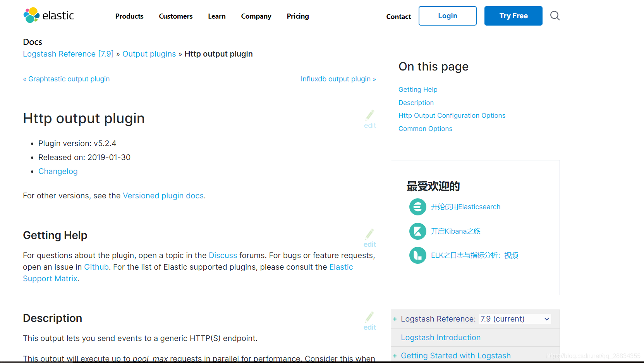Open the Output plugins breadcrumb

(x=149, y=53)
